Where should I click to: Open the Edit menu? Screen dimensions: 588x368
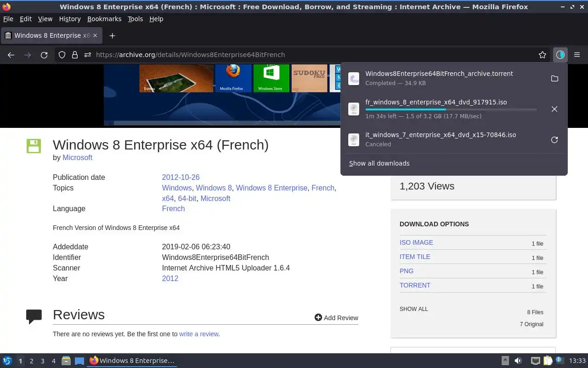(26, 19)
